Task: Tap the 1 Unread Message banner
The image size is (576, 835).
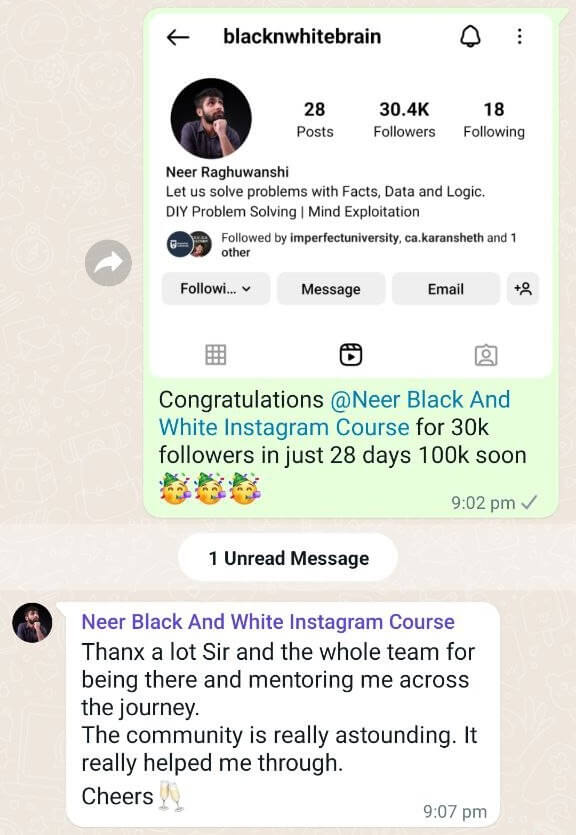Action: click(288, 558)
